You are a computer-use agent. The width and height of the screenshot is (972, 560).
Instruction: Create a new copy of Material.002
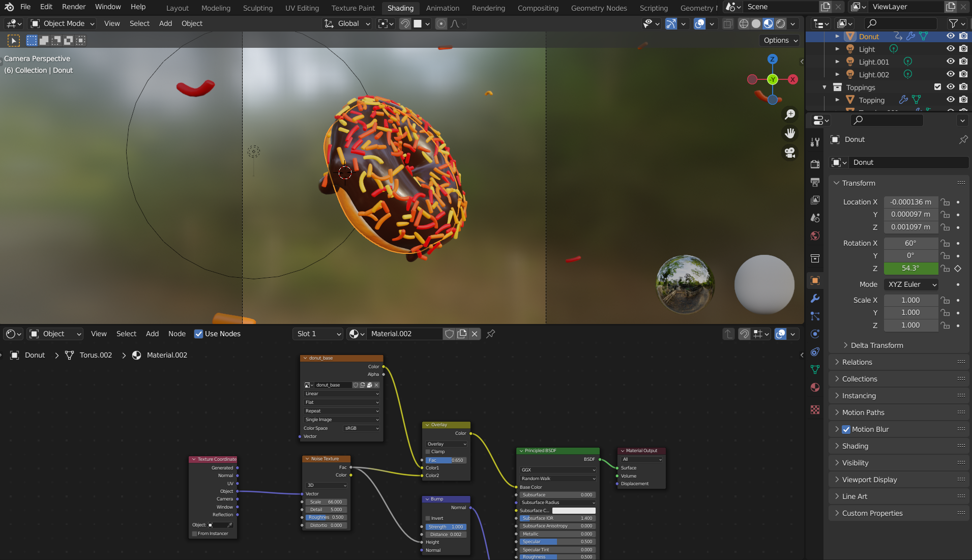(x=462, y=334)
